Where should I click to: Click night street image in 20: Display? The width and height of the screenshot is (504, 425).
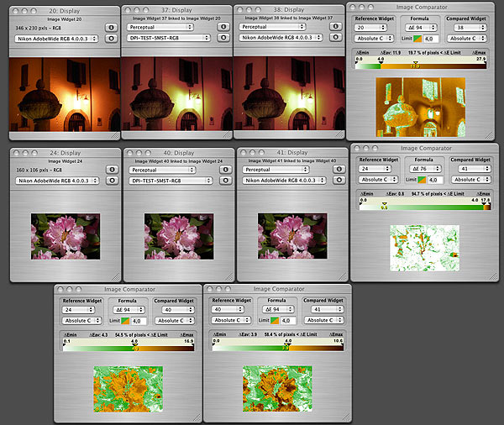[65, 95]
